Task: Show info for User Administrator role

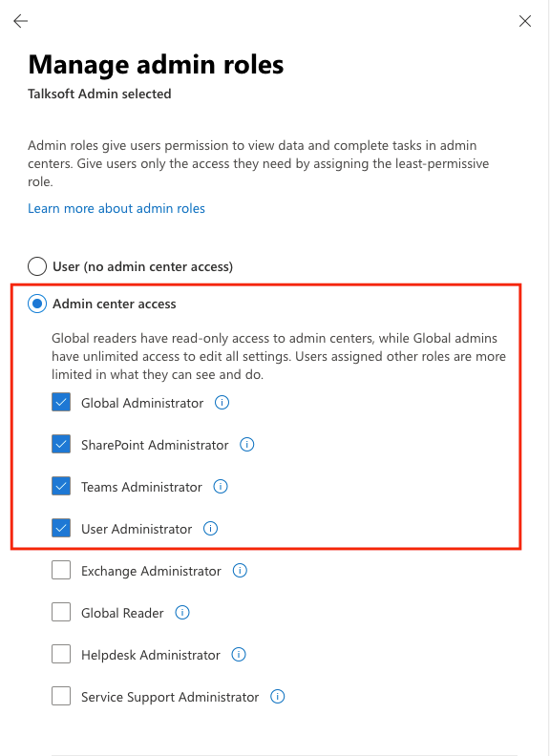Action: [x=210, y=529]
